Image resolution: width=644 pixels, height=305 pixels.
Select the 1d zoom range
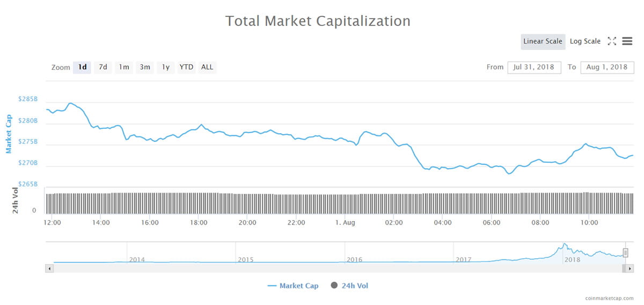(x=82, y=67)
